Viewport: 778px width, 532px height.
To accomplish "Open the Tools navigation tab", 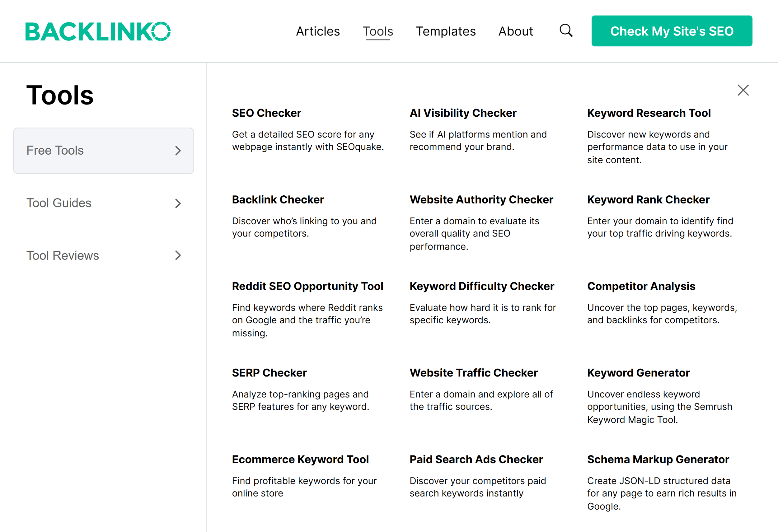I will (x=378, y=31).
